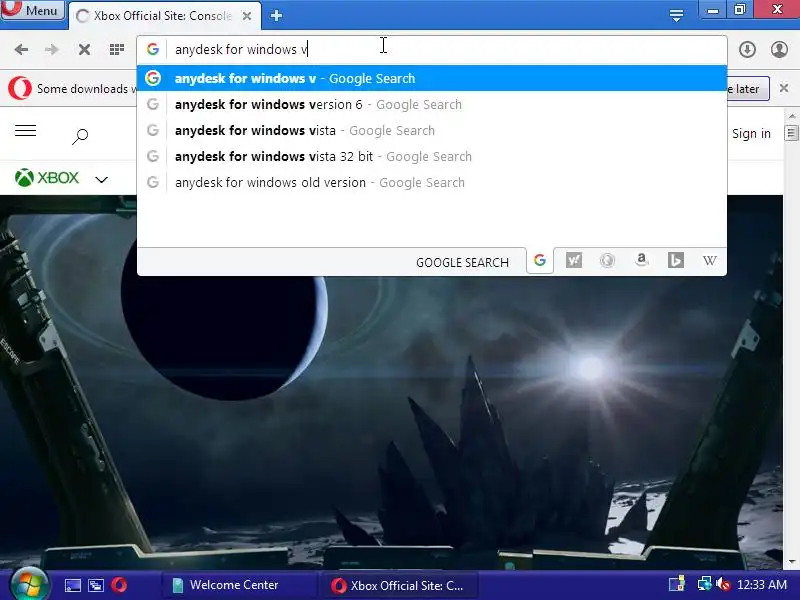The width and height of the screenshot is (800, 600).
Task: Open the downloads icon in toolbar
Action: click(747, 49)
